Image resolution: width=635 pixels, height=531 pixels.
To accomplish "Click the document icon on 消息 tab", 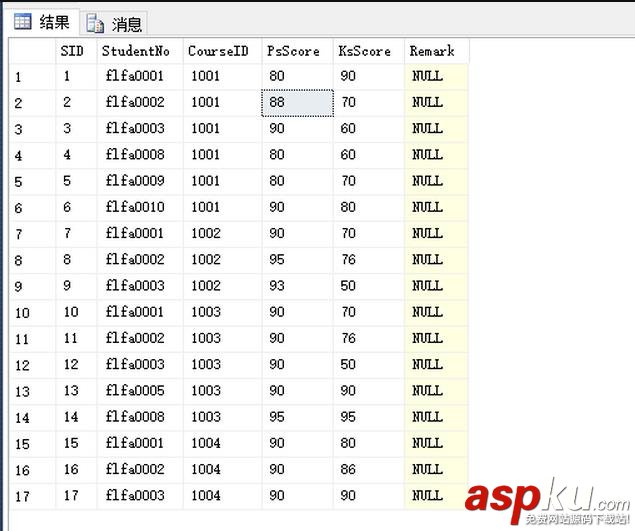I will (95, 23).
